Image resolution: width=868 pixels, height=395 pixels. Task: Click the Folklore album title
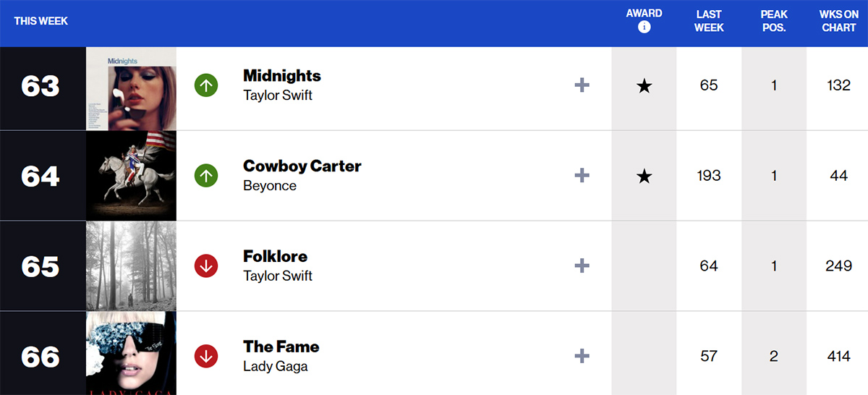coord(275,256)
